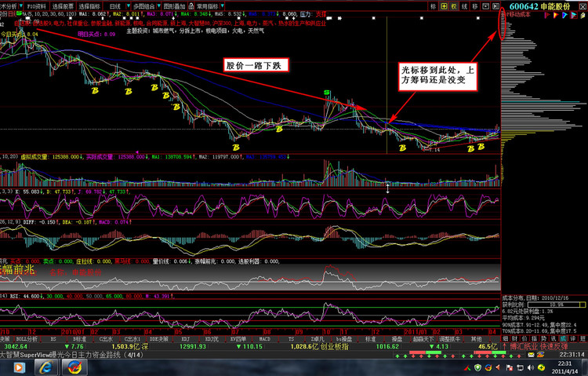This screenshot has width=588, height=376.
Task: Click the lock icon beside 图形叠加
Action: coord(191,6)
